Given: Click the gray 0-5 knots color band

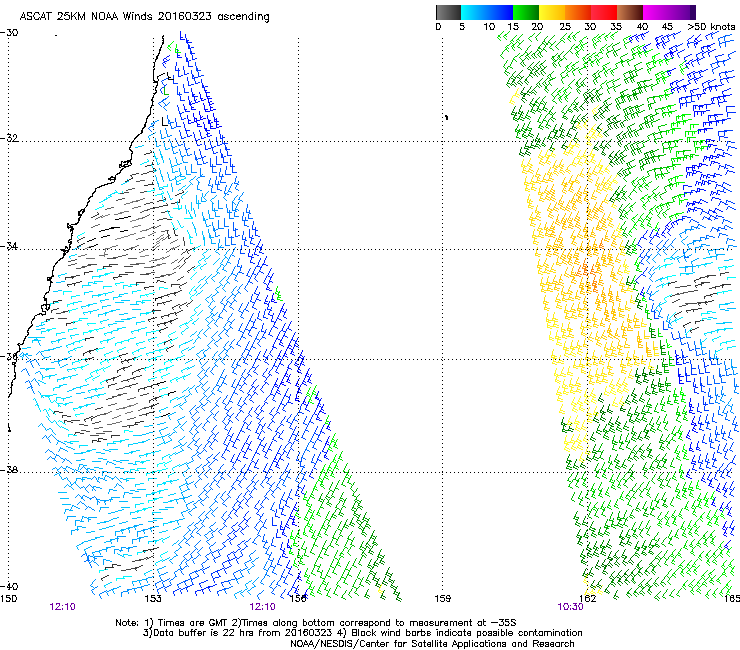Looking at the screenshot, I should [x=448, y=12].
